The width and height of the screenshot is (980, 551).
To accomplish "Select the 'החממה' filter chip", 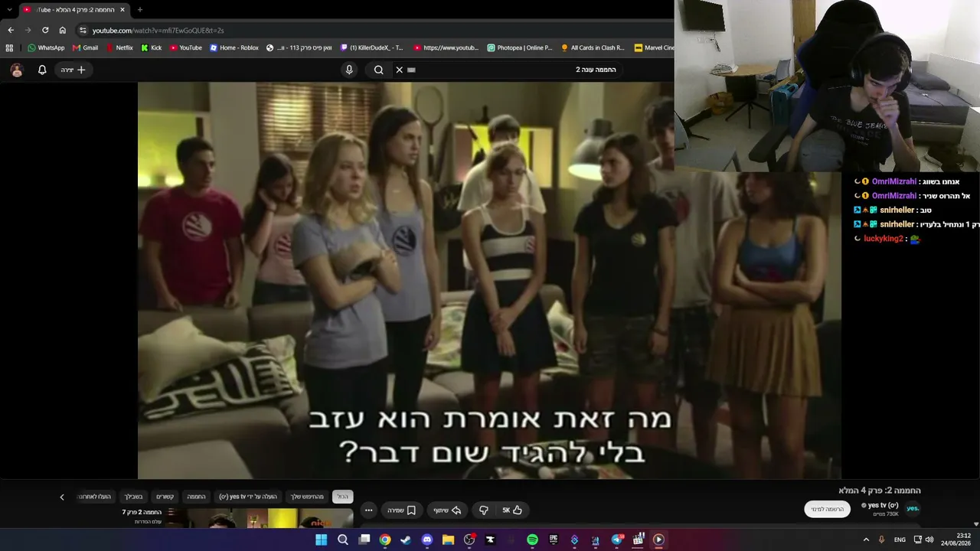I will pyautogui.click(x=197, y=497).
